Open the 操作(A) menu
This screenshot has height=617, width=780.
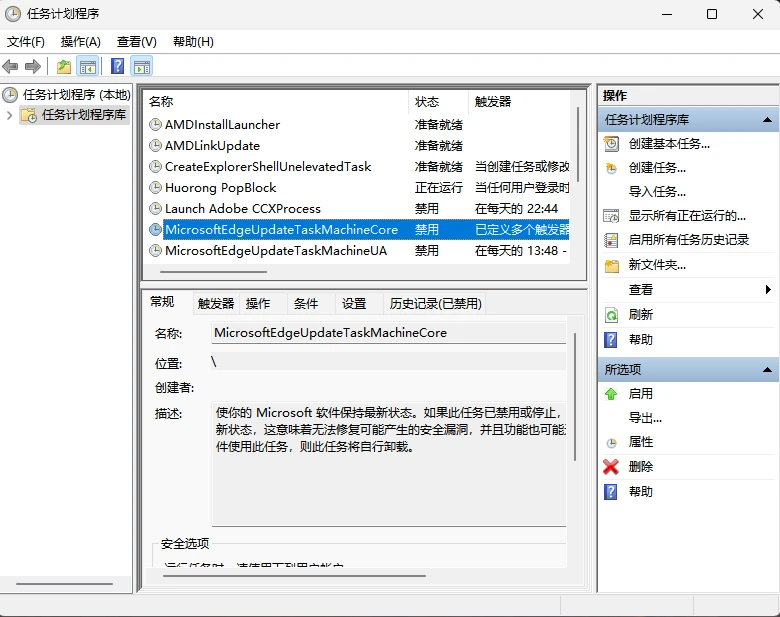click(81, 42)
